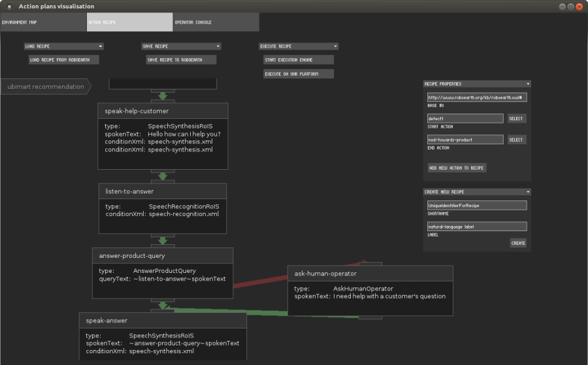
Task: Click the green arrow above speak-help-customer node
Action: point(163,97)
